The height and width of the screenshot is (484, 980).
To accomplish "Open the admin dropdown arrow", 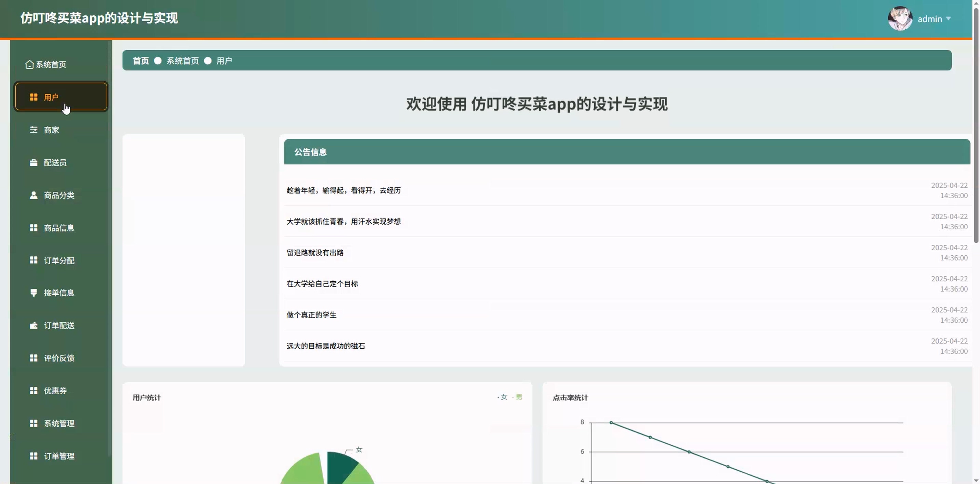I will click(948, 19).
